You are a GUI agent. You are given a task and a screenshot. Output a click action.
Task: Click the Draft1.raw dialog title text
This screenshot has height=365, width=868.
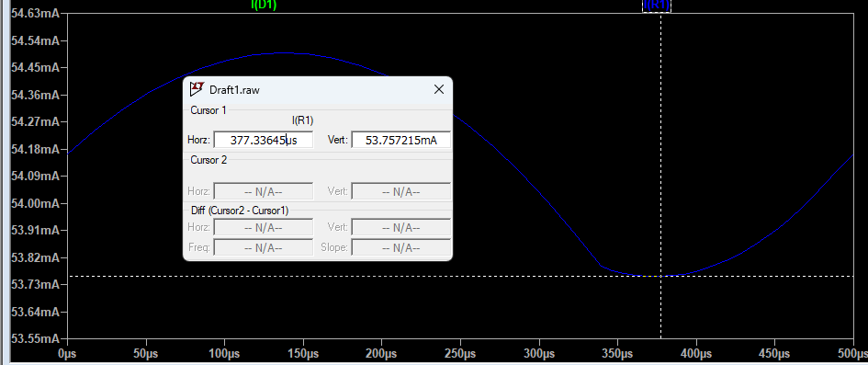(234, 90)
